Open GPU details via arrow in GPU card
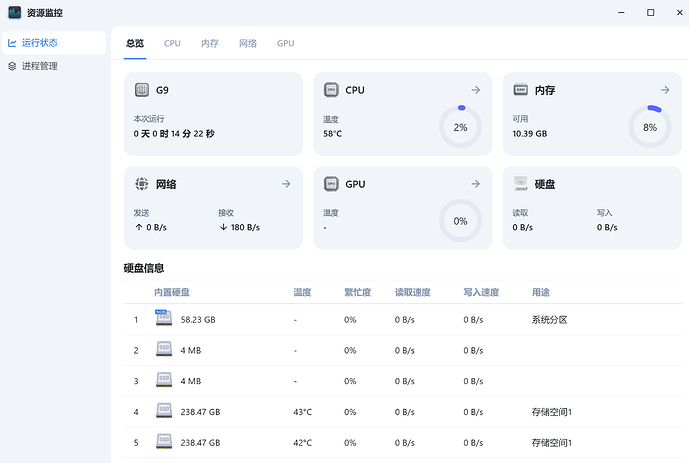The image size is (689, 463). tap(475, 184)
